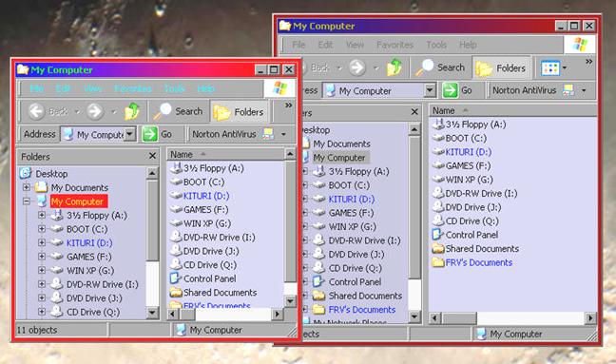The image size is (616, 364).
Task: Click the Norton AntiVirus icon in the front window
Action: pos(268,134)
